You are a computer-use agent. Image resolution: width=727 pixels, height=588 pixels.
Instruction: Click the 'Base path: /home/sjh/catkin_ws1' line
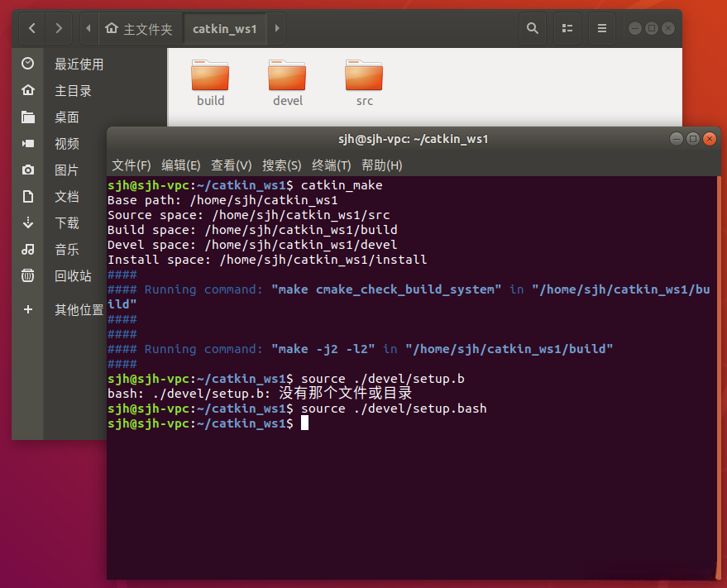point(222,200)
